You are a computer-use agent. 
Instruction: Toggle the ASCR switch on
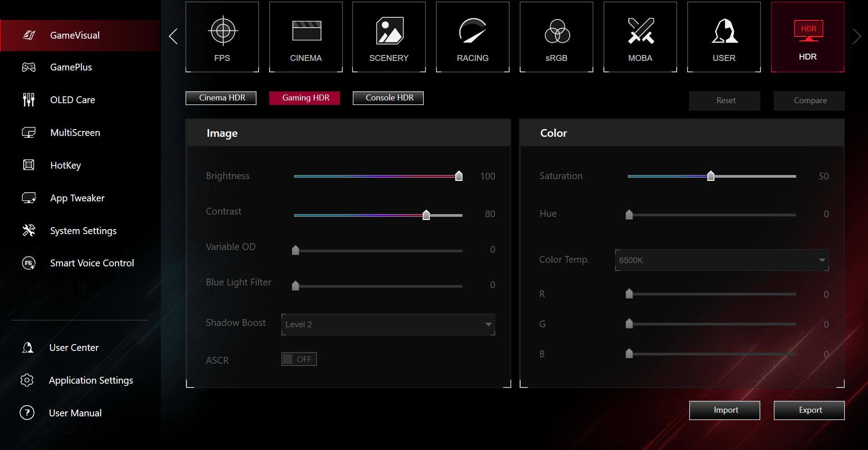[x=299, y=359]
